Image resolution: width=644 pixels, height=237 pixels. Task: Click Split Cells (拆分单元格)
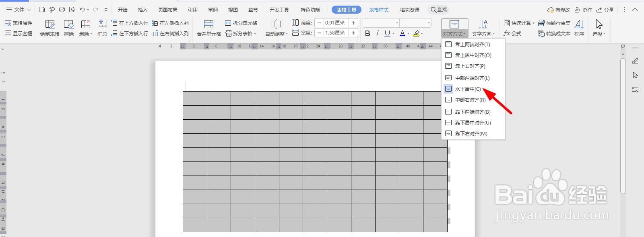coord(241,23)
